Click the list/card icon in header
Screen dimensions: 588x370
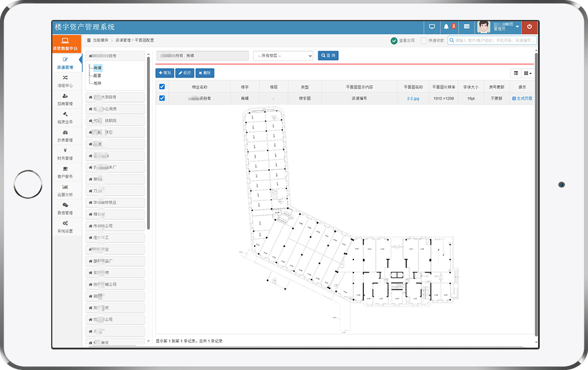pos(466,26)
